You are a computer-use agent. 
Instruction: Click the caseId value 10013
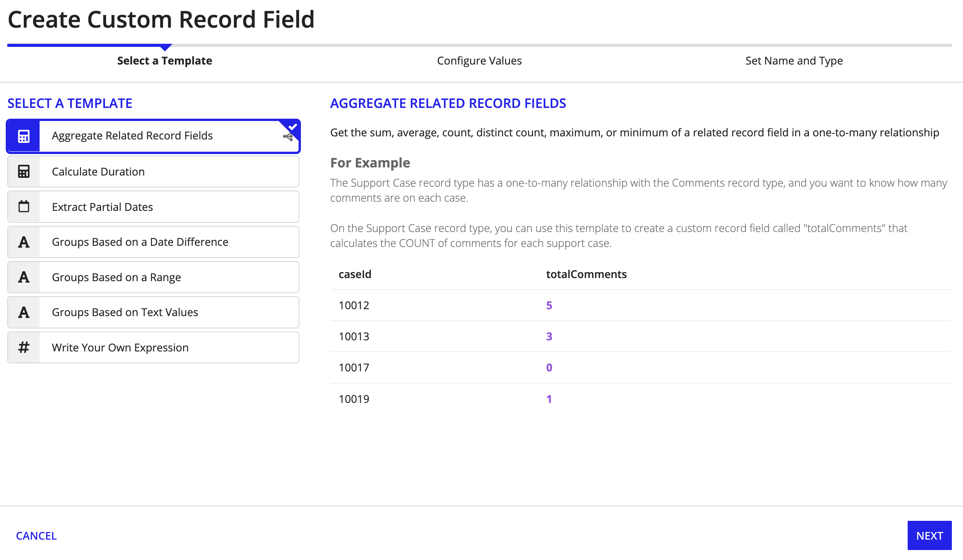354,336
